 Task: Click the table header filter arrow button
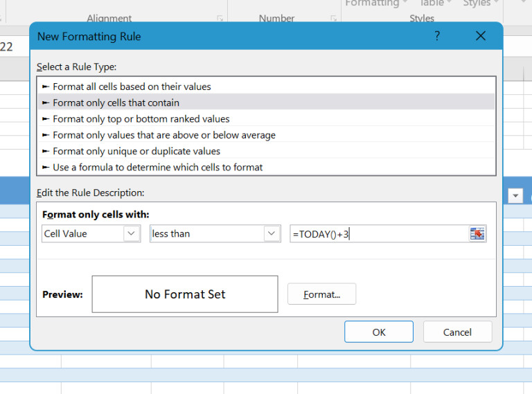(515, 197)
